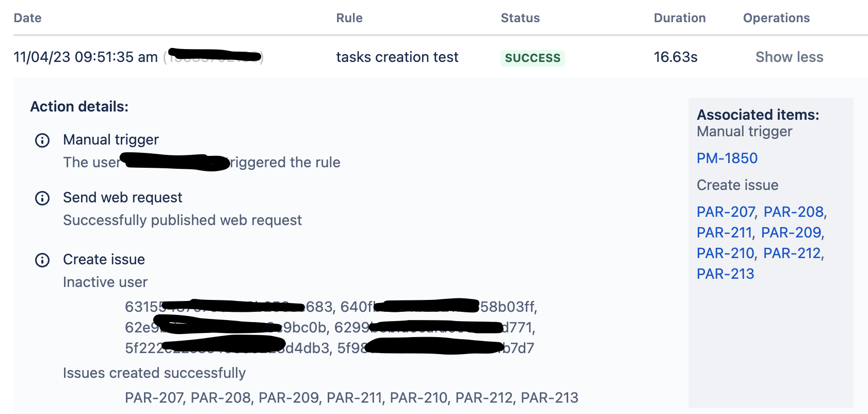Click the info icon beside Manual trigger
868x414 pixels.
[42, 140]
